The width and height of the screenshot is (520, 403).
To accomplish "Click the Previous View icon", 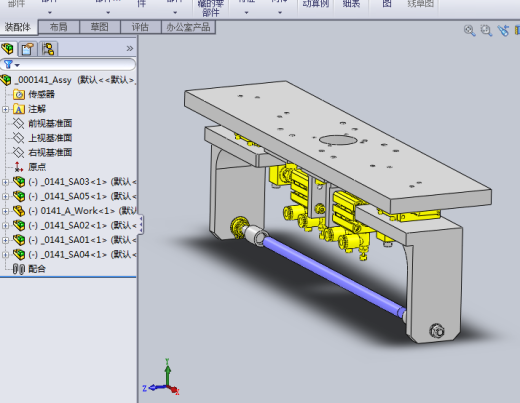I will 503,30.
